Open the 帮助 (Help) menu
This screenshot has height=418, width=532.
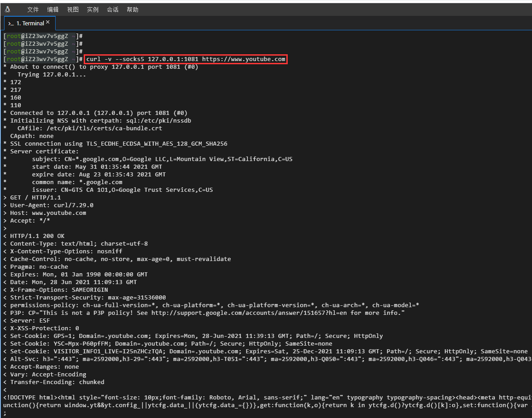(x=133, y=9)
